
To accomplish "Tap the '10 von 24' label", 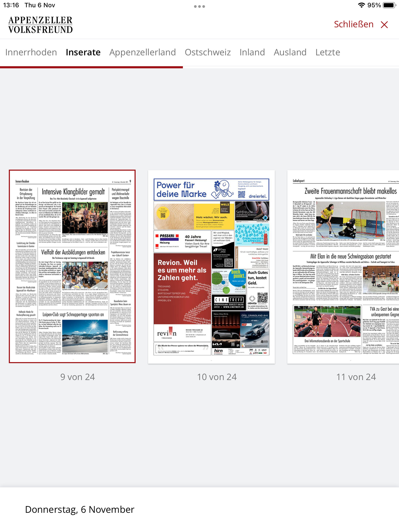I will click(x=217, y=377).
